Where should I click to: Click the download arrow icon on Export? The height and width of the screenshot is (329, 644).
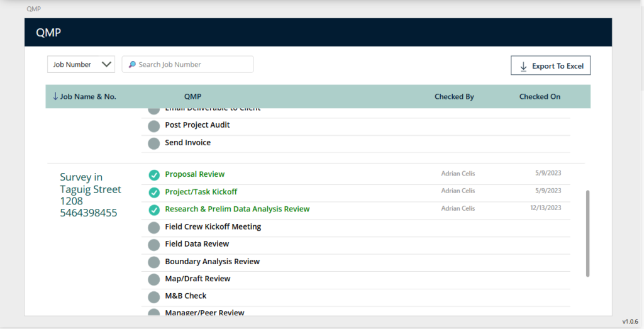coord(523,67)
